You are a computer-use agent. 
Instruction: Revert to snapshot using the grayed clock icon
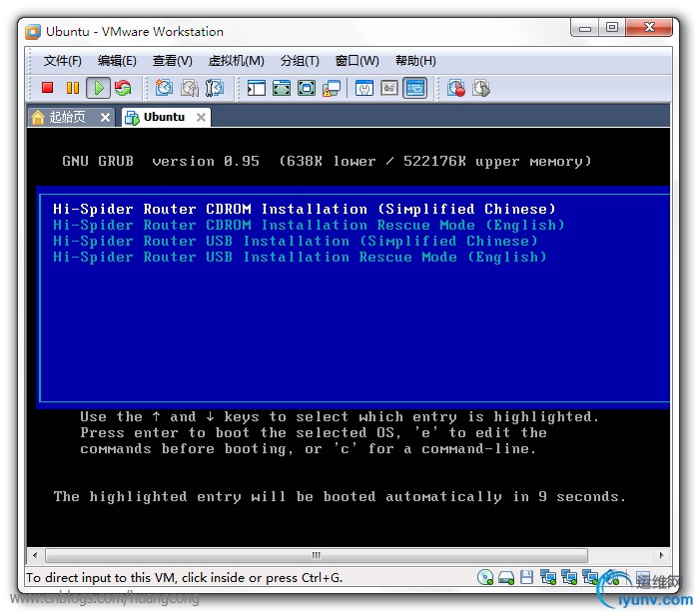tap(190, 88)
